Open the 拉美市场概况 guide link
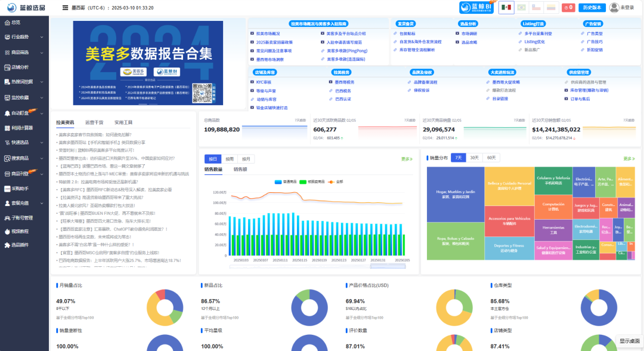644x351 pixels. tap(267, 33)
